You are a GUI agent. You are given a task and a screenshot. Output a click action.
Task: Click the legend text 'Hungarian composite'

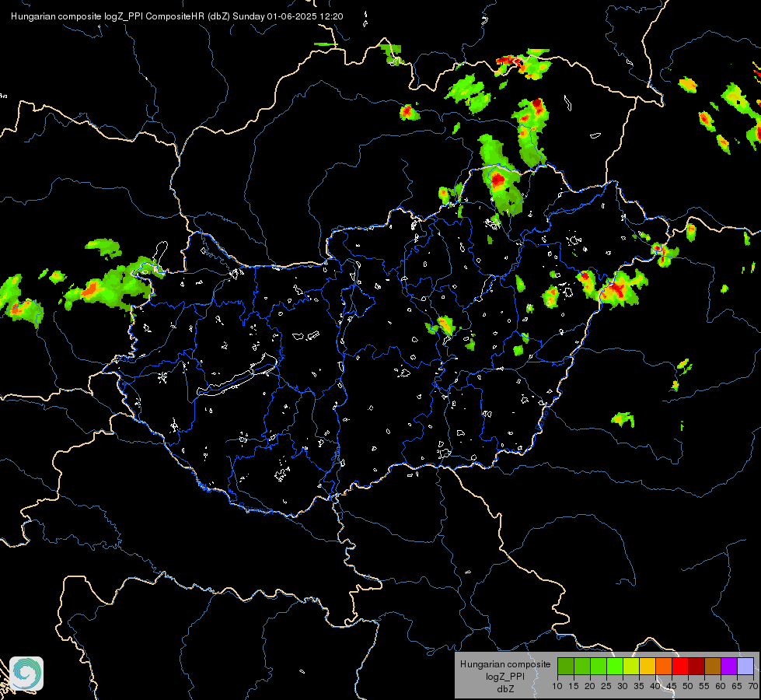coord(505,664)
